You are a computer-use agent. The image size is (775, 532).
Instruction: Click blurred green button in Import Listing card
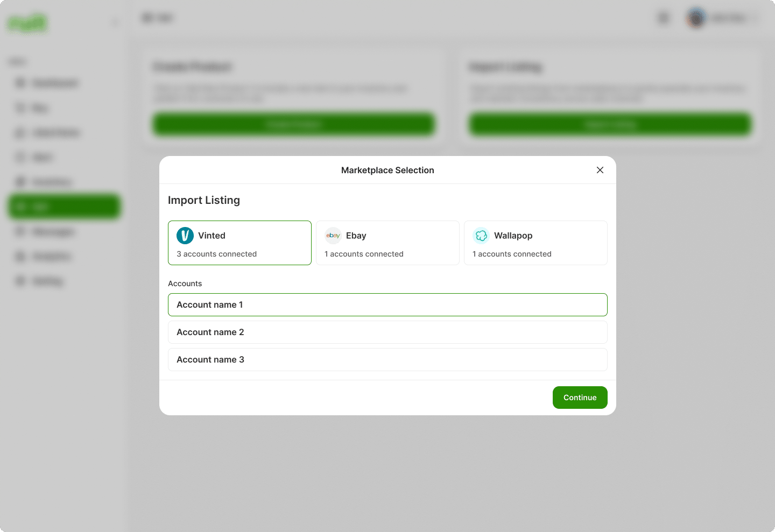610,125
